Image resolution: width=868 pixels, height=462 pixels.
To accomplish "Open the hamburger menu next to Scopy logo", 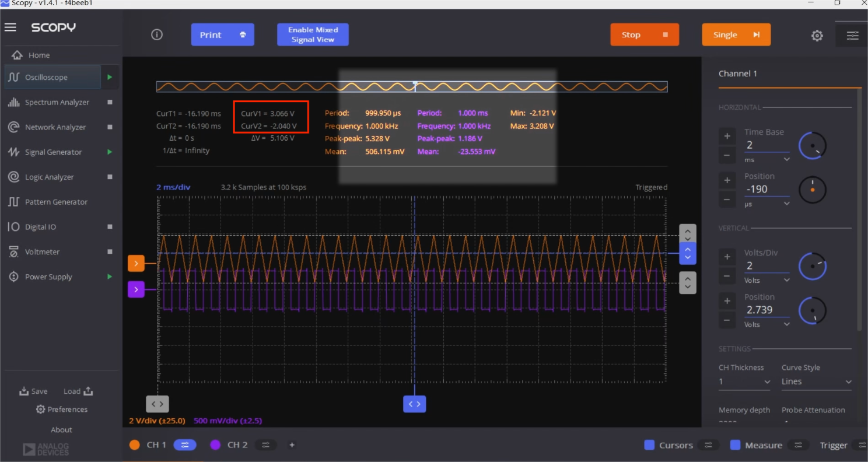I will pos(10,27).
